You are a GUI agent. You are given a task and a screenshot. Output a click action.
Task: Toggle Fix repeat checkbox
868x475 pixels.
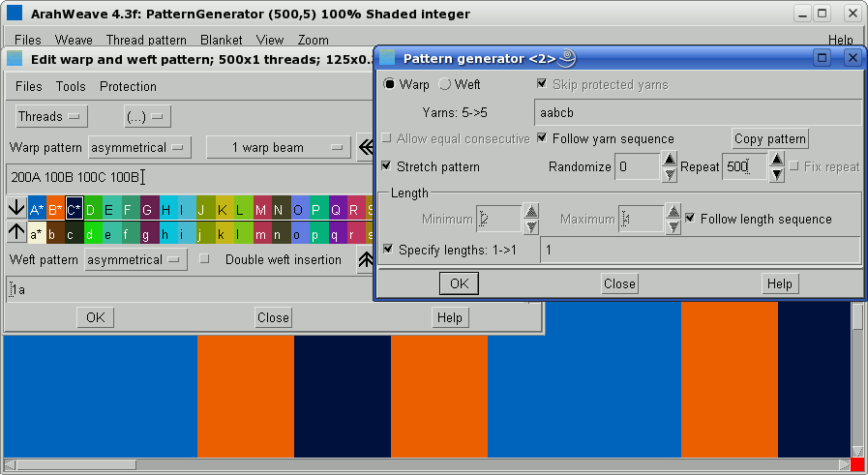pos(793,166)
